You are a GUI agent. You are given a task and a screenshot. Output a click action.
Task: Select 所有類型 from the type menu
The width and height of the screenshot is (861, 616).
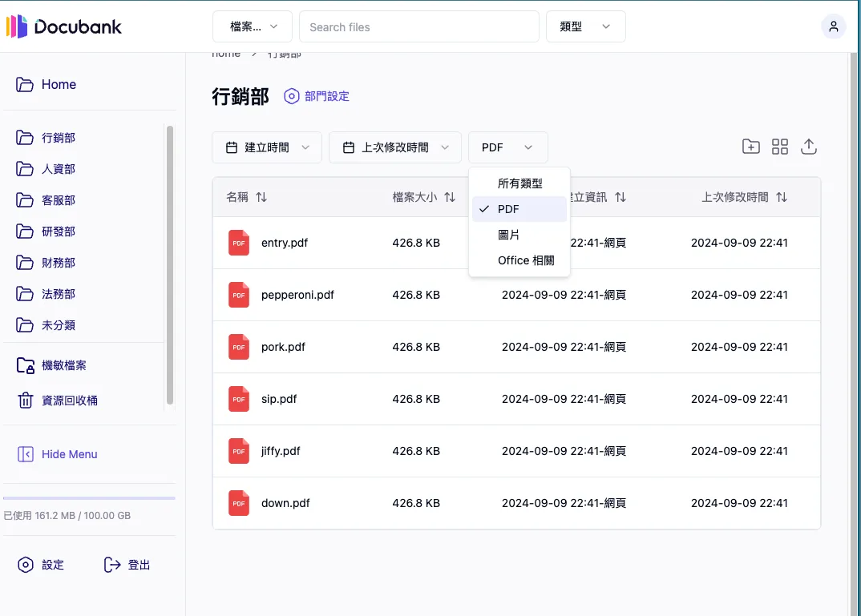pyautogui.click(x=519, y=183)
